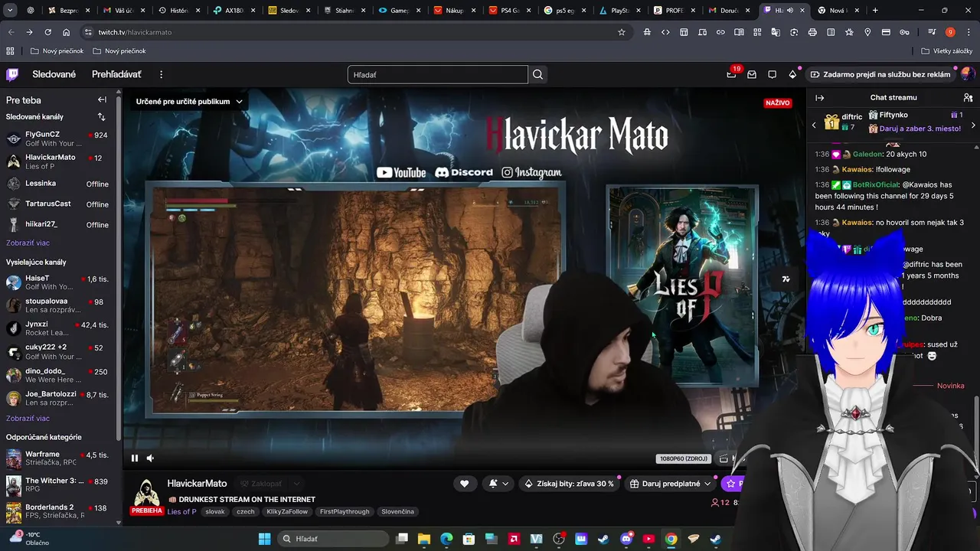
Task: Open Prehľadávať tab in Twitch header
Action: click(116, 74)
